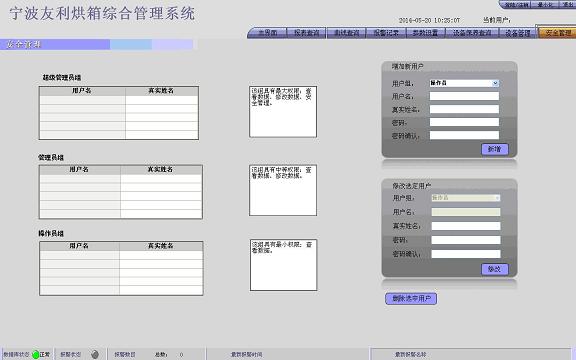576x360 pixels.
Task: Focus the 用户名 field in 增加新用户 panel
Action: coord(464,96)
